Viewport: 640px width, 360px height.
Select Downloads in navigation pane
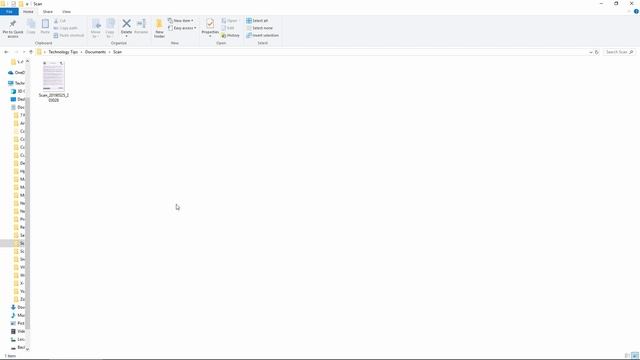(x=18, y=307)
